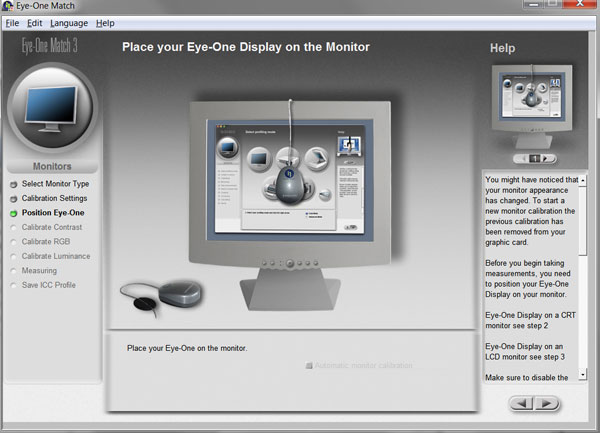600x433 pixels.
Task: Enable the Automatic monitor calibration checkbox
Action: [x=309, y=366]
